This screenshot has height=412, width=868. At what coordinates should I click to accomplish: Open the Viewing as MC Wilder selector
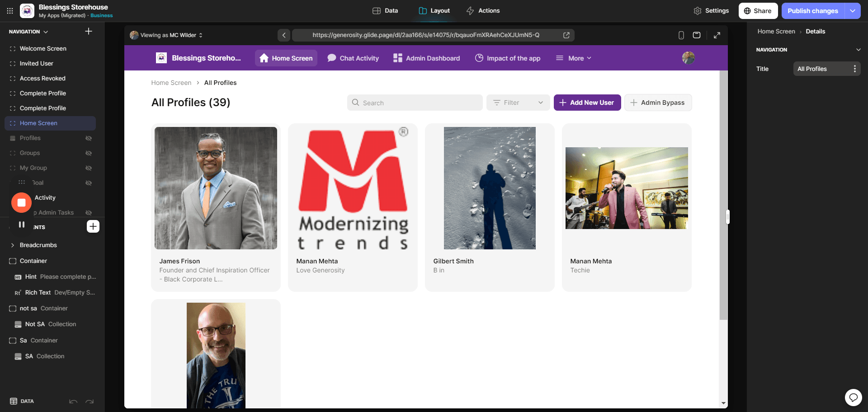click(166, 35)
